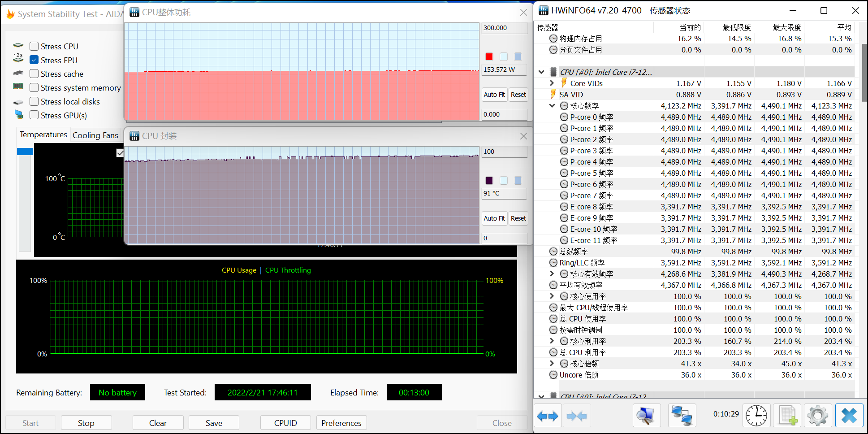Collapse the 核心频率 sensor group

pyautogui.click(x=552, y=106)
